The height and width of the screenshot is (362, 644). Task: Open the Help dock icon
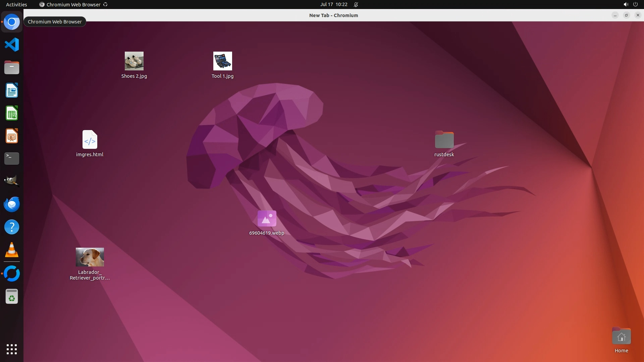(12, 227)
